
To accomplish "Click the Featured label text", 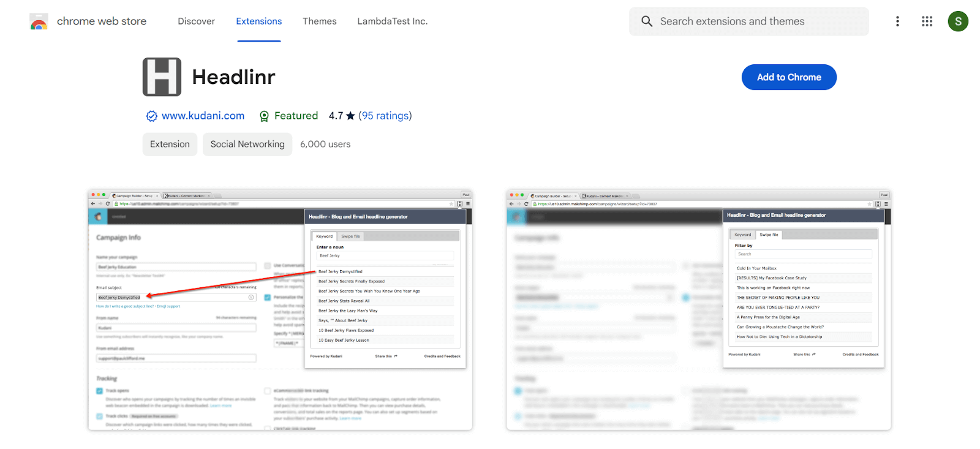I will [296, 116].
